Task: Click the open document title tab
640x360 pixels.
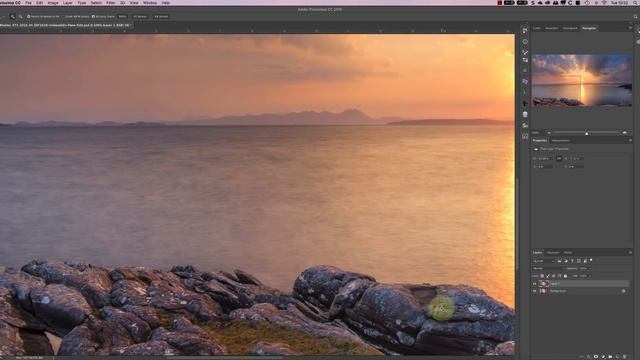Action: pos(65,25)
